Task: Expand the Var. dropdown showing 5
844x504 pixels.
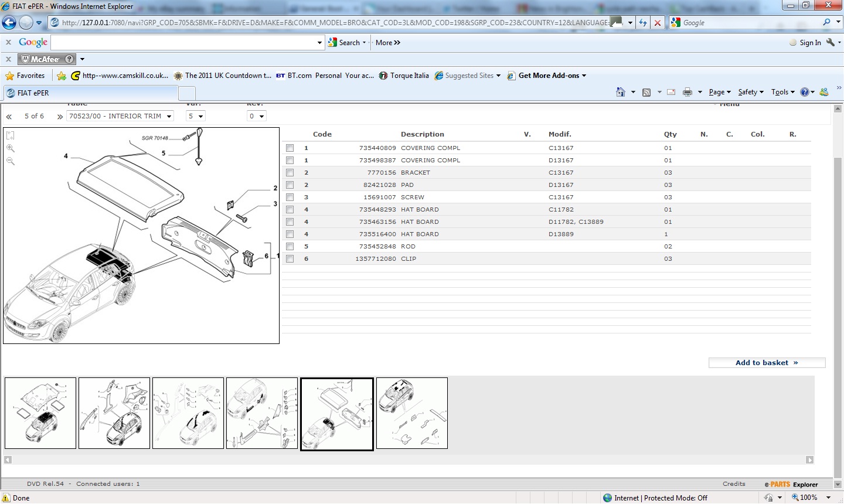Action: [x=195, y=116]
